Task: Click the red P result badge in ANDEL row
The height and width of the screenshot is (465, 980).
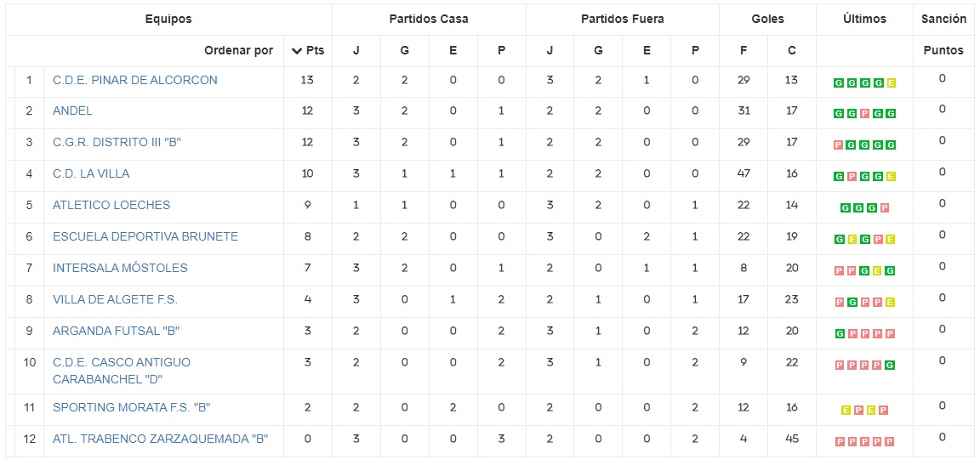Action: pos(864,114)
